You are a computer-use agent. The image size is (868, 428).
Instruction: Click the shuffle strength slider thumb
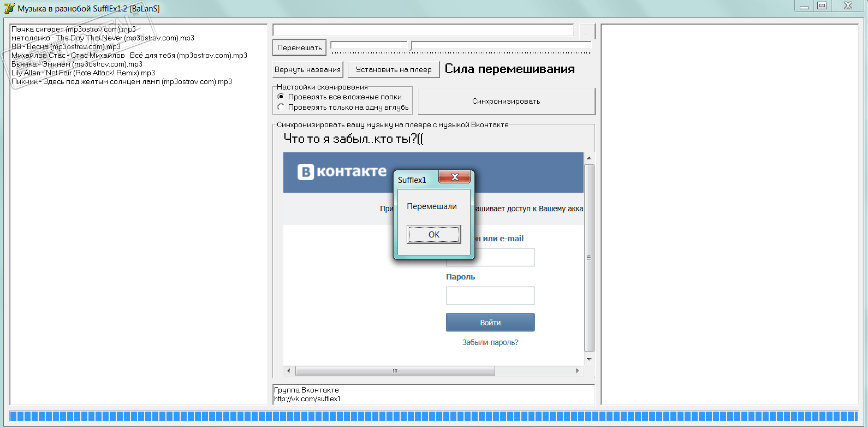410,45
